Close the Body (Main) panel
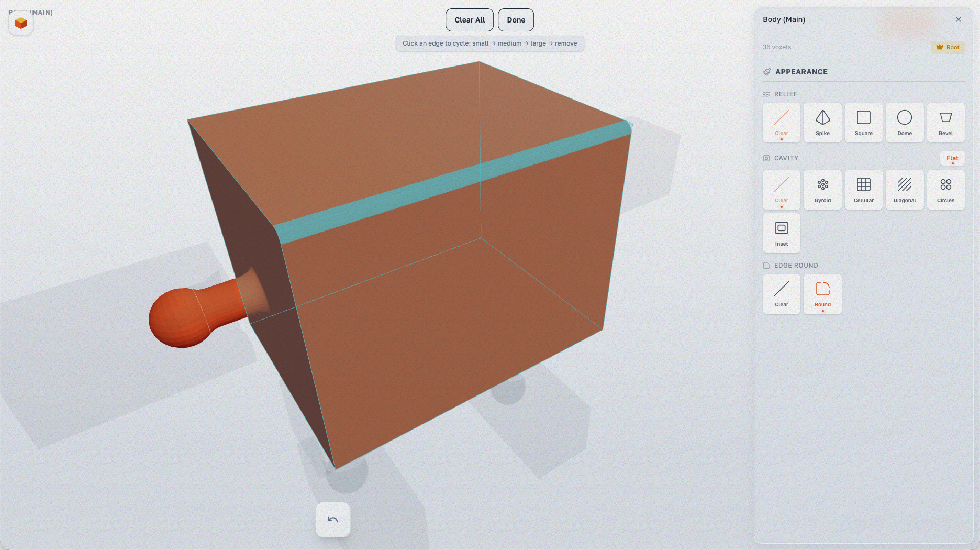This screenshot has height=550, width=980. (x=959, y=19)
